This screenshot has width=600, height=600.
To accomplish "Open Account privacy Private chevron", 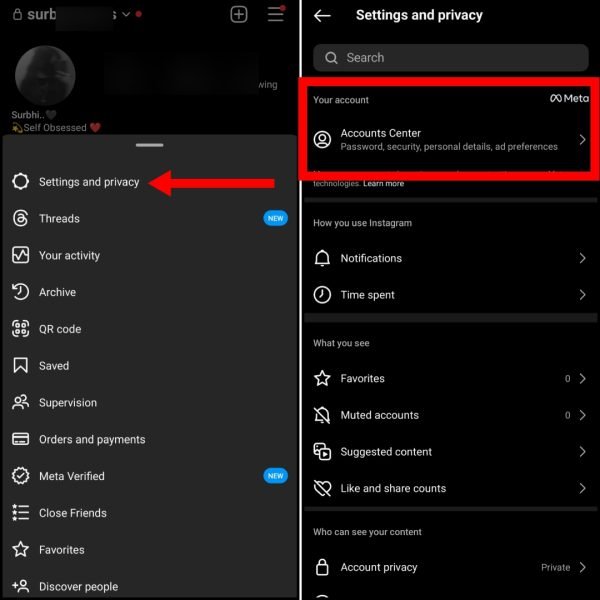I will (x=582, y=567).
